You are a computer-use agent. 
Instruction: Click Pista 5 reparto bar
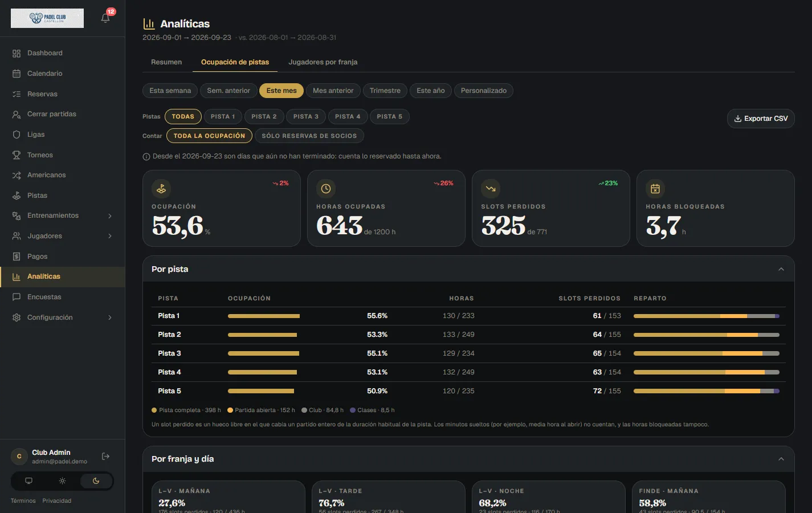pos(707,391)
